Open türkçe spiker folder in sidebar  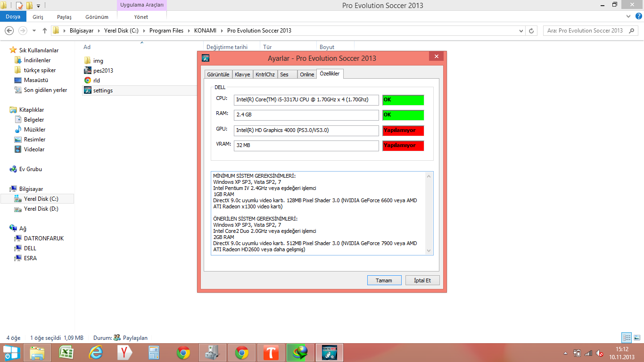[40, 70]
